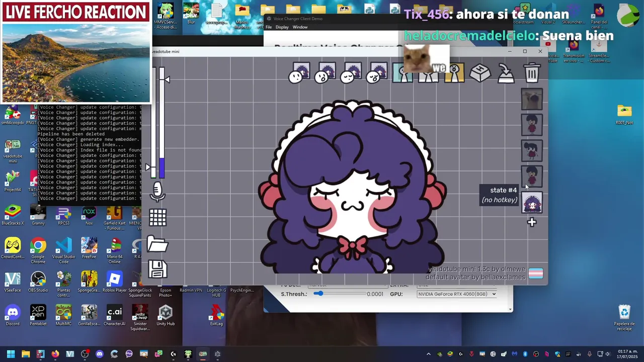Open veadotube mini desktop shortcut
This screenshot has width=644, height=362.
[x=13, y=151]
